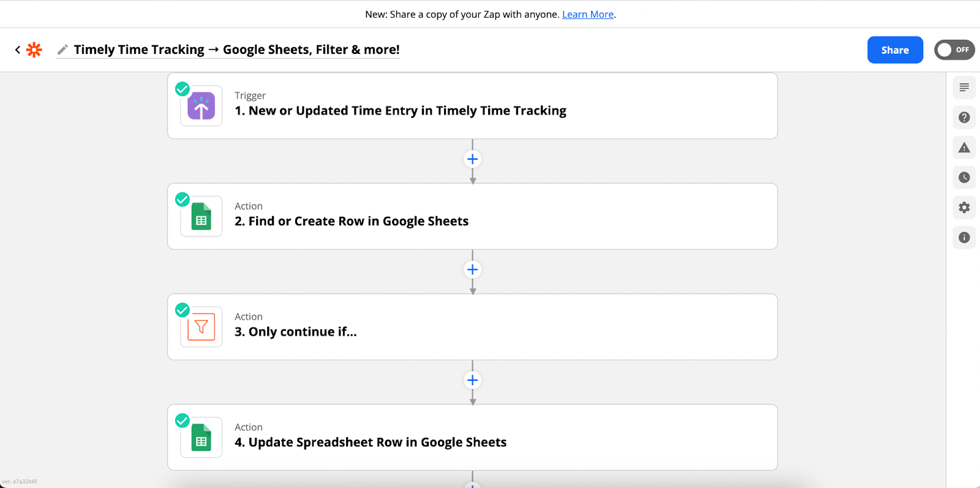
Task: Click the filter funnel icon on step 3
Action: click(x=200, y=326)
